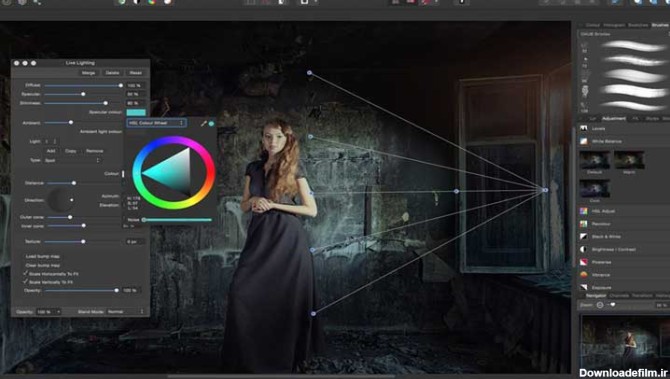Open the HSL Colour Wheel dropdown
This screenshot has width=670, height=379.
(x=156, y=123)
